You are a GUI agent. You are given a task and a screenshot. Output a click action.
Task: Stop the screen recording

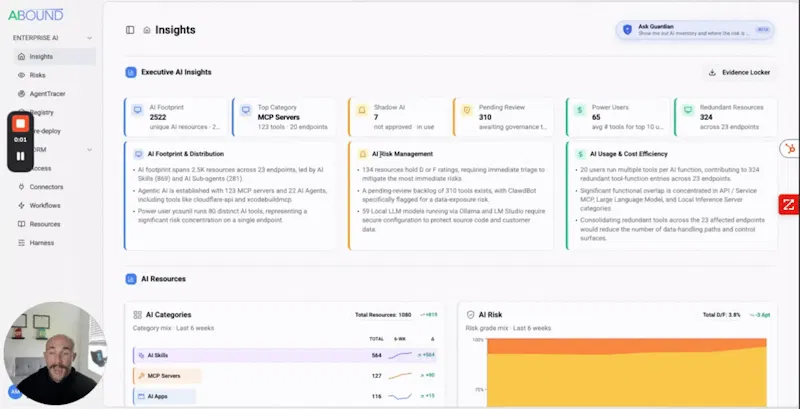pos(20,123)
